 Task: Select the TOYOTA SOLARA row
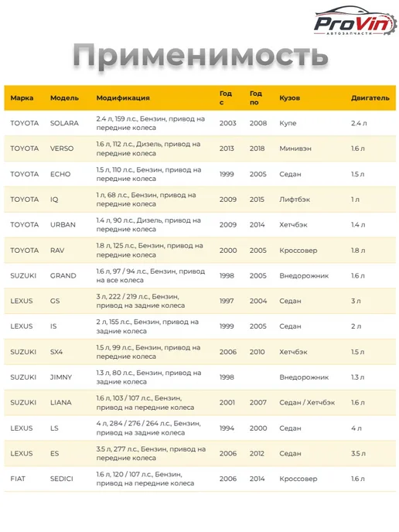(199, 124)
